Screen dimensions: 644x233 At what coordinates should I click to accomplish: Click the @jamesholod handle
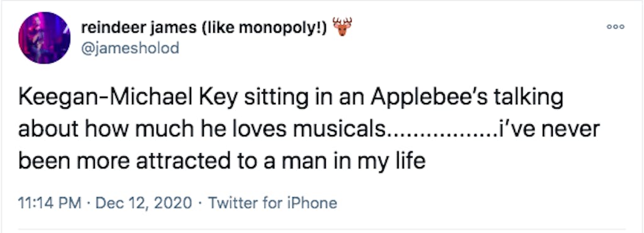point(130,48)
